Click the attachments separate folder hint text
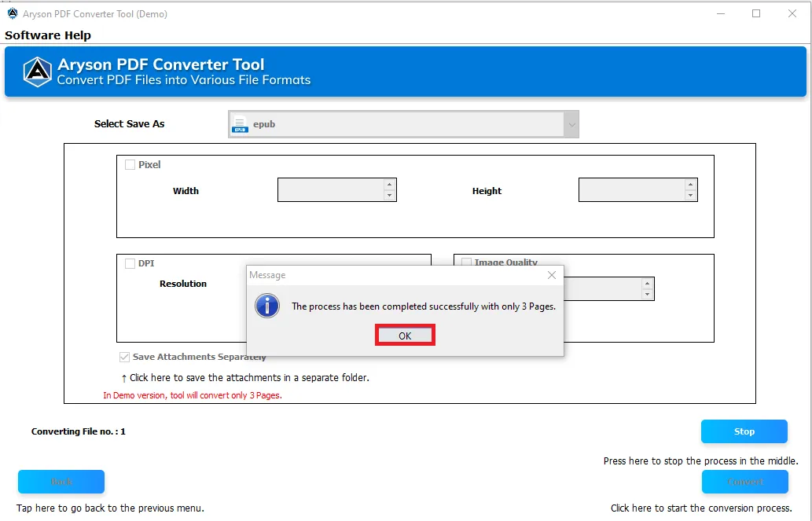The height and width of the screenshot is (521, 812). [245, 377]
